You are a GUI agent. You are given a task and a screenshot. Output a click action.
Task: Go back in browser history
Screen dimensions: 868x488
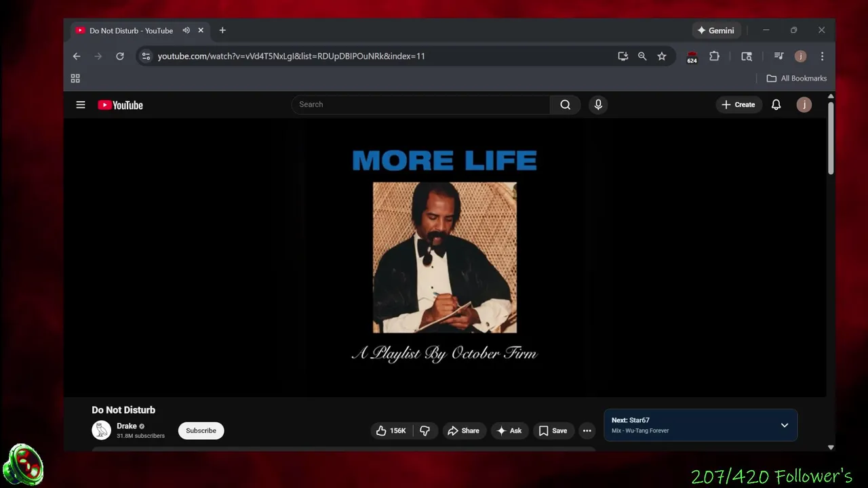coord(77,56)
